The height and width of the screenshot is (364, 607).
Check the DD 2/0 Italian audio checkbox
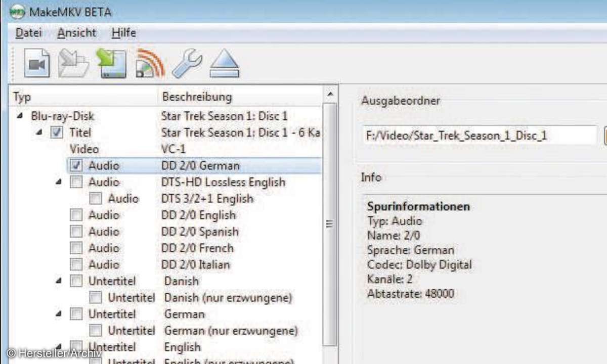click(76, 264)
